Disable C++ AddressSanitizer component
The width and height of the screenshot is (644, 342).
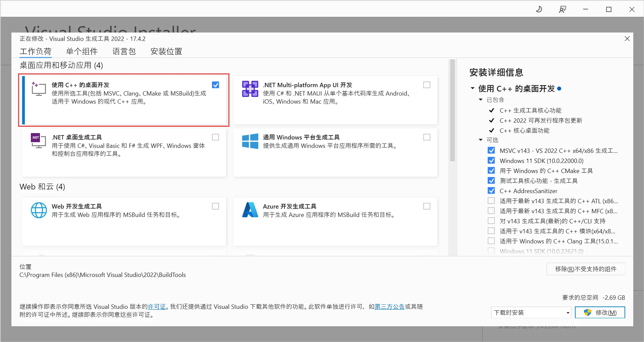tap(491, 190)
